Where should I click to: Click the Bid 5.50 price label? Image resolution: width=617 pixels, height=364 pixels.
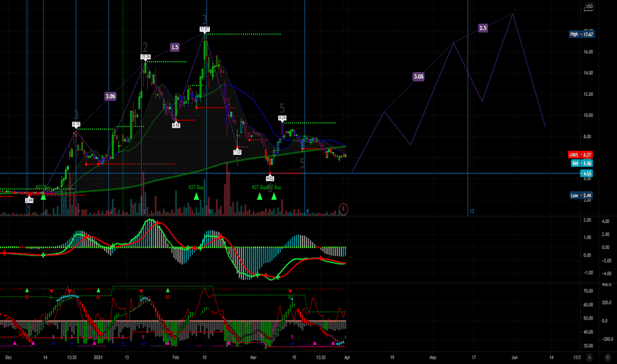click(x=581, y=163)
